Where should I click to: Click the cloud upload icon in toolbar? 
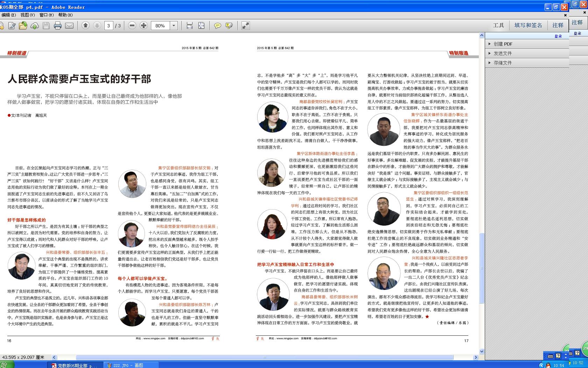(35, 26)
